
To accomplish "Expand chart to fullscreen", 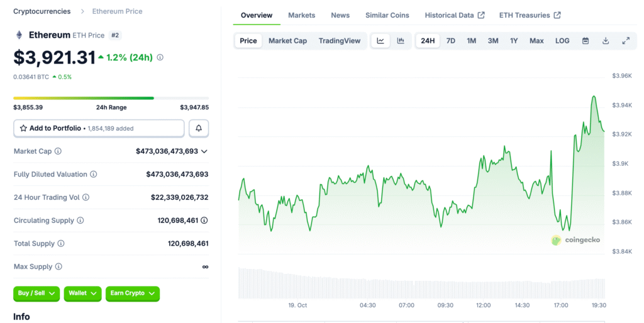I will pyautogui.click(x=626, y=41).
